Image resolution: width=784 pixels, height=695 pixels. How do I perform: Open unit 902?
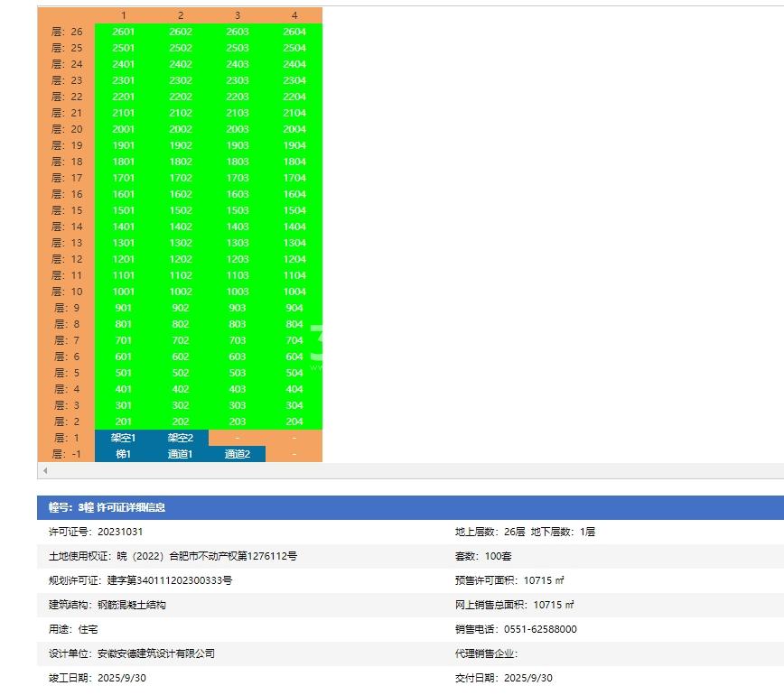coord(181,308)
